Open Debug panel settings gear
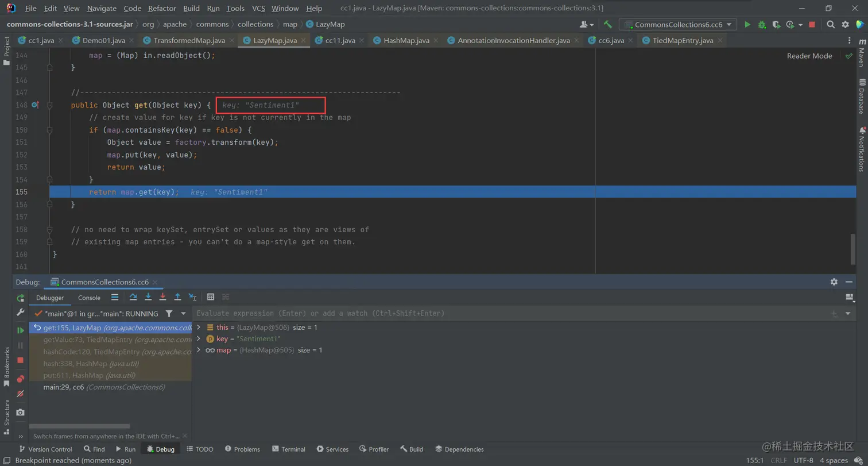The height and width of the screenshot is (466, 868). 834,282
